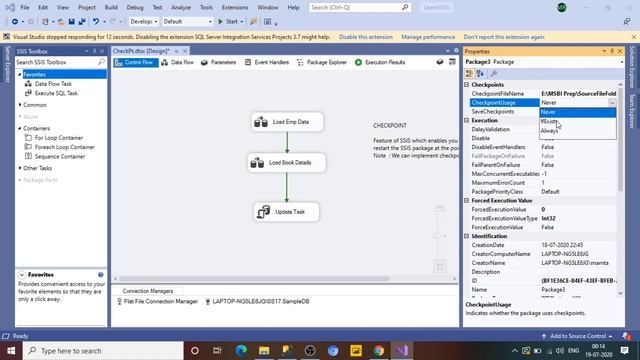The width and height of the screenshot is (640, 360).
Task: Select Foreach Loop Container item
Action: click(x=64, y=147)
